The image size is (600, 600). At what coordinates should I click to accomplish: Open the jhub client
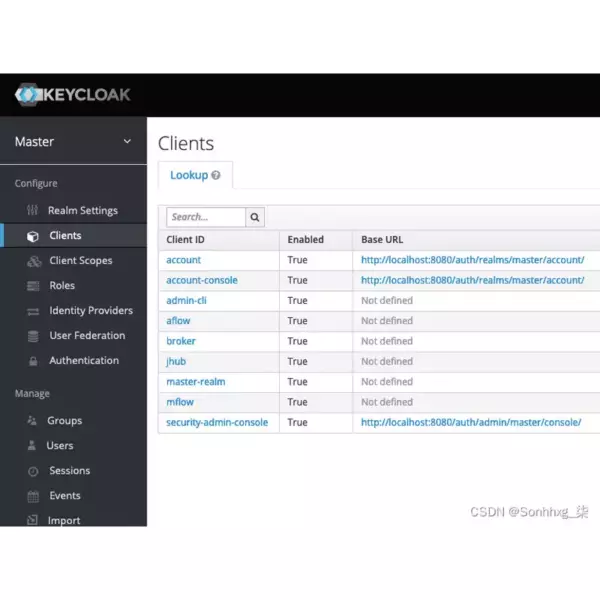[176, 362]
